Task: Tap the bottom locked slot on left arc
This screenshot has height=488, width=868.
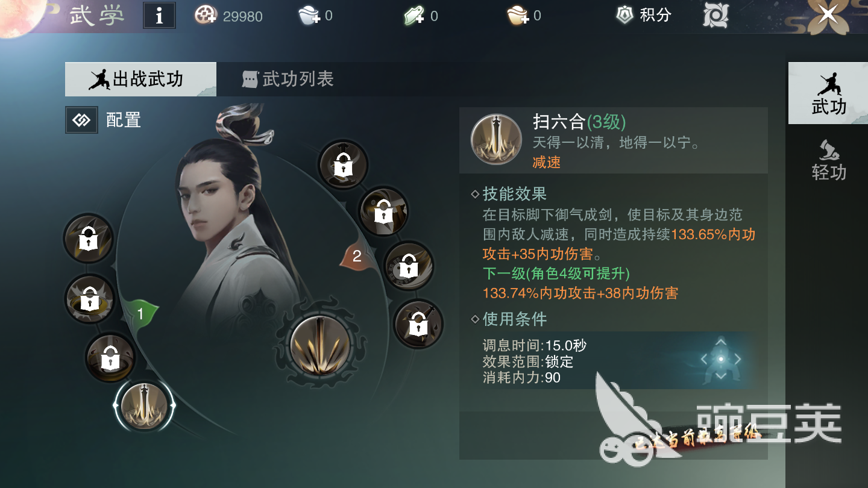Action: point(110,358)
